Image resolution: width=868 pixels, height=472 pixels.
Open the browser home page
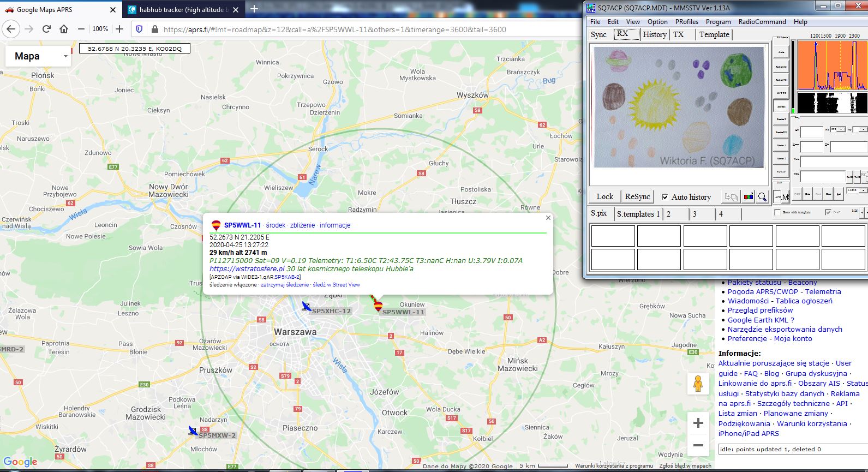click(x=64, y=29)
